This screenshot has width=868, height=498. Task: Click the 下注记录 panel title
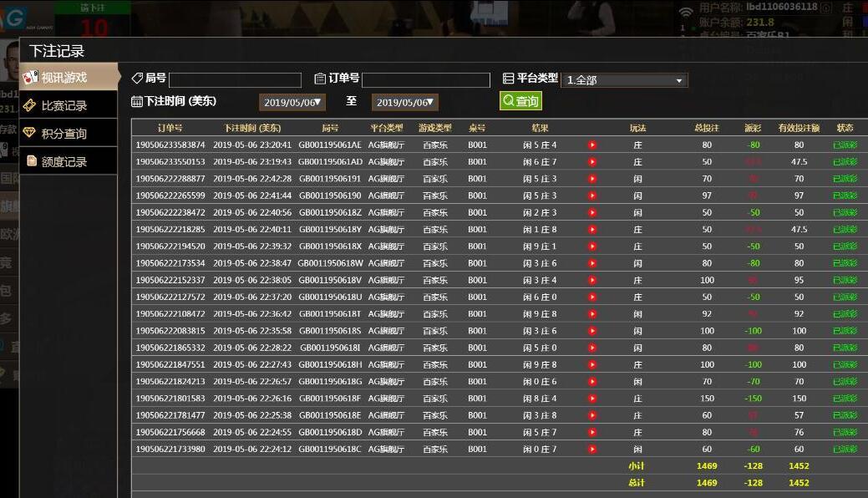(x=57, y=51)
